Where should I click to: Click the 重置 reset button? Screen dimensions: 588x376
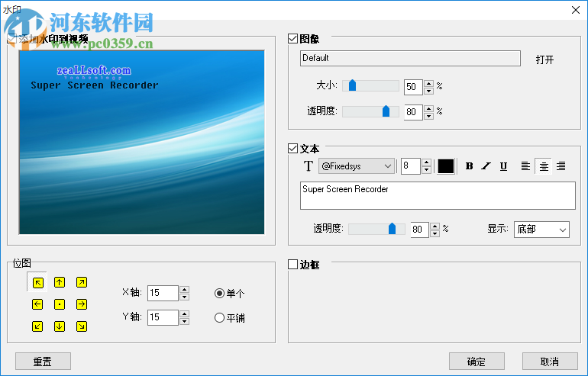[x=43, y=362]
